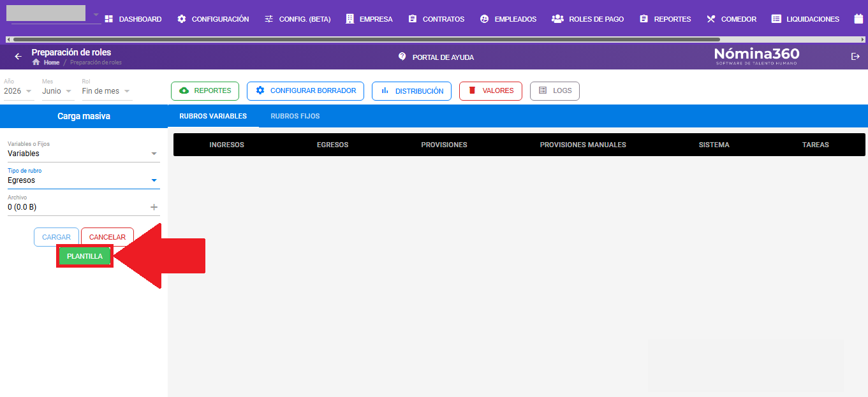Select the Provisiones category tab
868x397 pixels.
[x=444, y=145]
